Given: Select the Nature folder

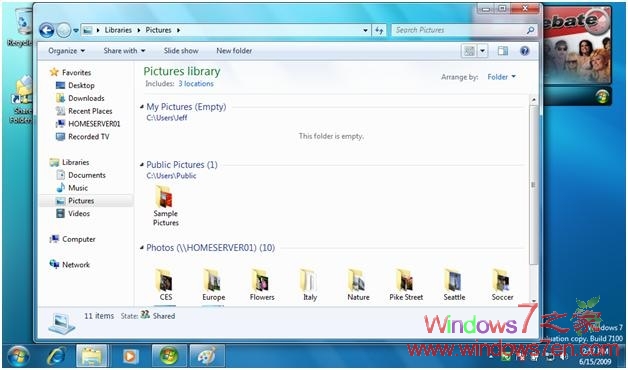Looking at the screenshot, I should click(358, 285).
